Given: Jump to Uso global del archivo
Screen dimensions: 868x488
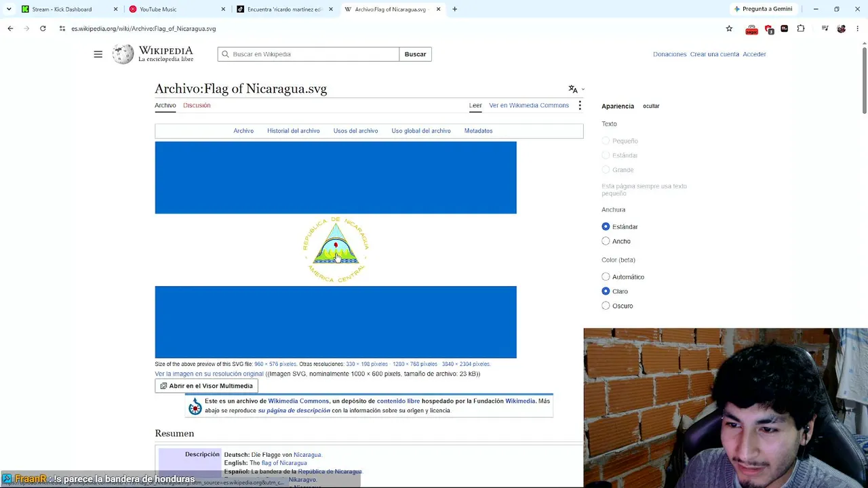Looking at the screenshot, I should click(421, 131).
